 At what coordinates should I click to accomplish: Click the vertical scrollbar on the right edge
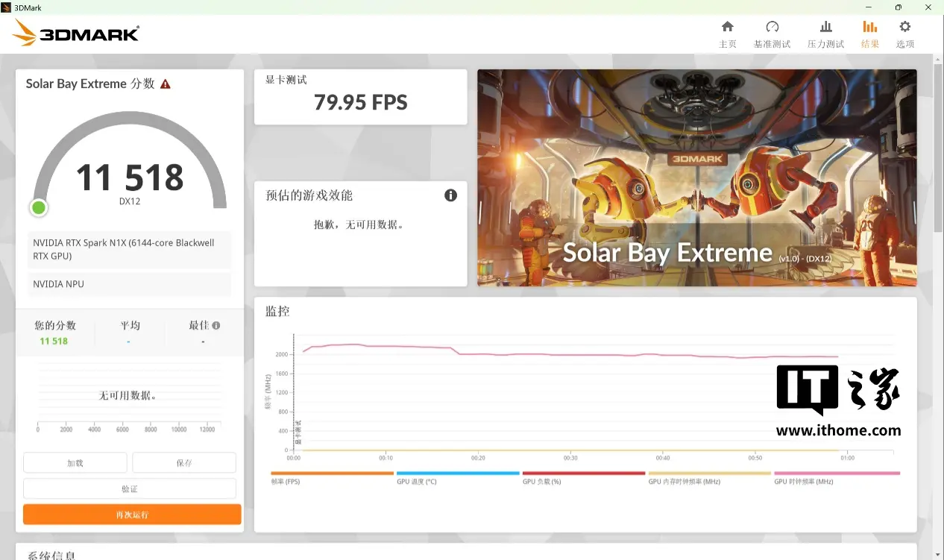[x=938, y=149]
